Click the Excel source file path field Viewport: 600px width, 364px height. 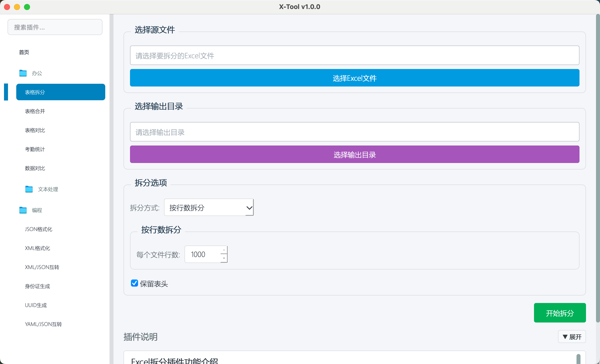coord(354,55)
